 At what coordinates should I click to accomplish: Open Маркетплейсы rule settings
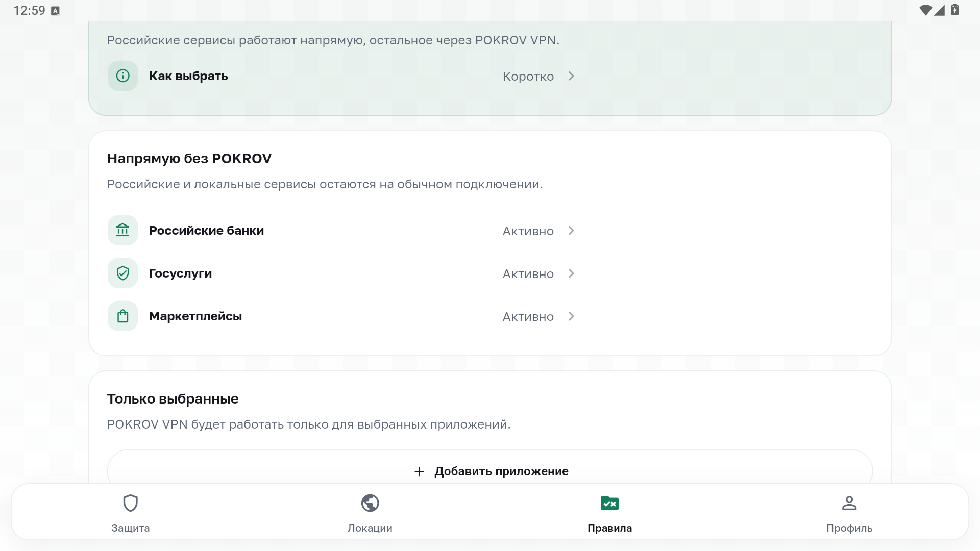342,316
